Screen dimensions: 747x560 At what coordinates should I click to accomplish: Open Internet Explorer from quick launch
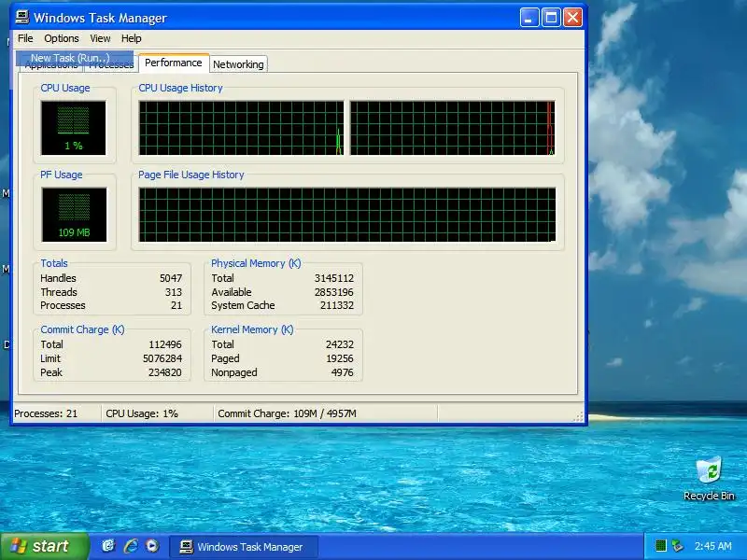131,546
